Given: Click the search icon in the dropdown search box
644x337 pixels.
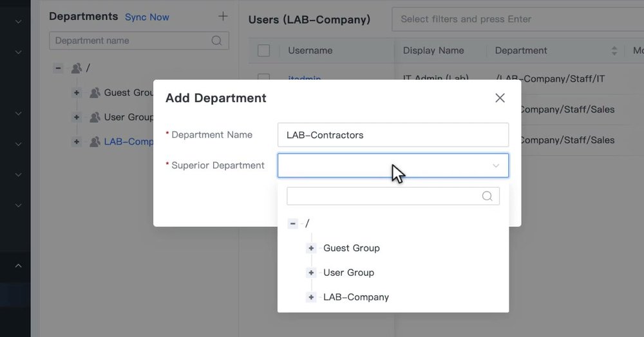Looking at the screenshot, I should 487,196.
